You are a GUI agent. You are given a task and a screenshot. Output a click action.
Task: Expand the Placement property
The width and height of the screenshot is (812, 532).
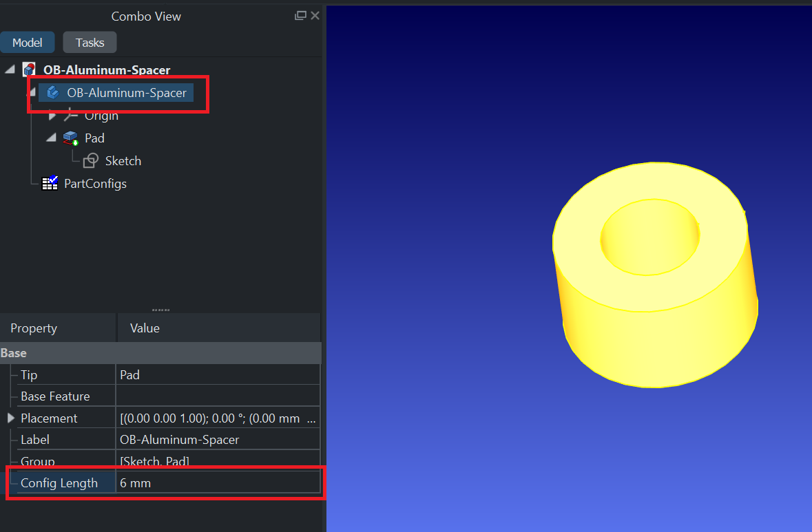point(10,418)
